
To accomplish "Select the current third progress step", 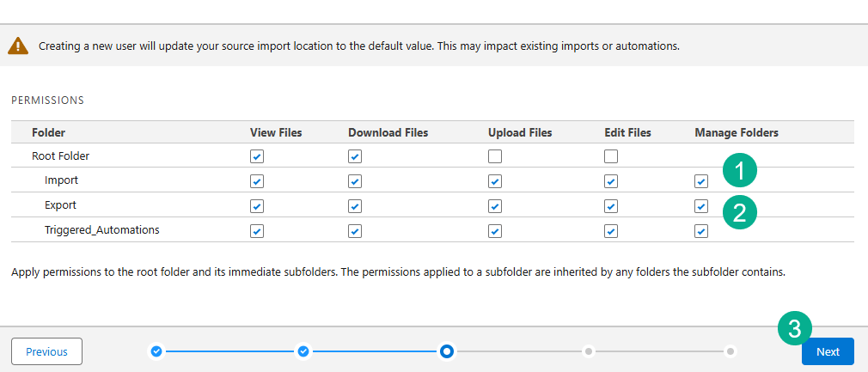I will tap(447, 351).
